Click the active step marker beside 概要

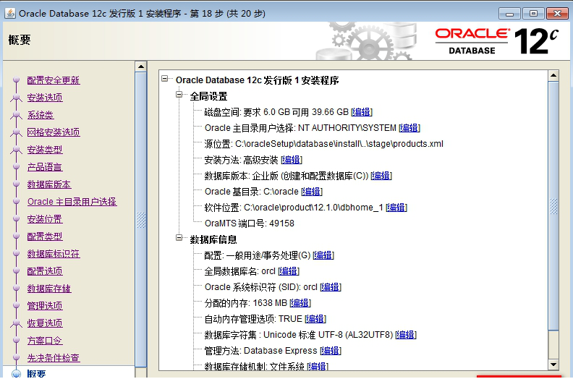[16, 374]
